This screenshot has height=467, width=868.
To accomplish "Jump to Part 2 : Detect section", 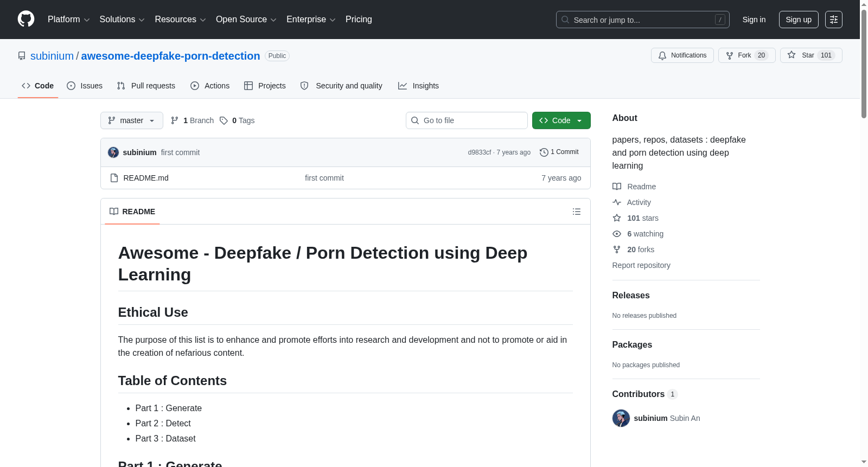I will tap(163, 424).
